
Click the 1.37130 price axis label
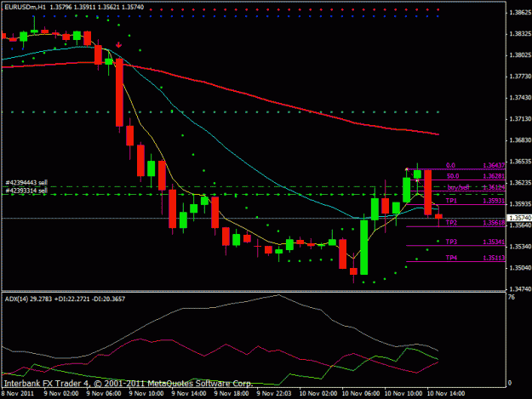click(x=520, y=118)
